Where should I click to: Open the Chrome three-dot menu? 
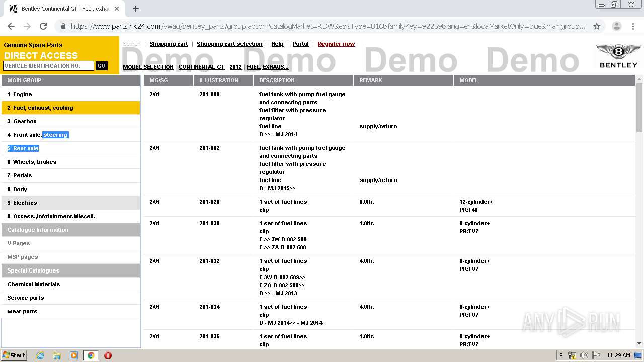coord(633,26)
